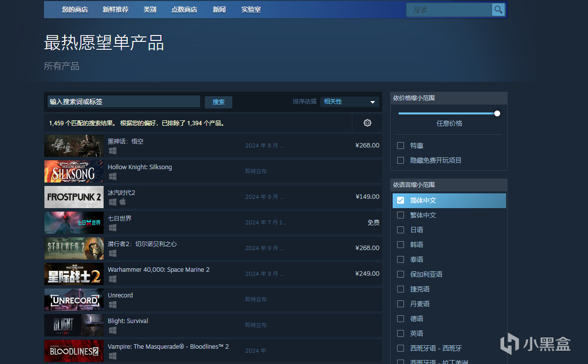Click the price range slider handle

[x=497, y=113]
